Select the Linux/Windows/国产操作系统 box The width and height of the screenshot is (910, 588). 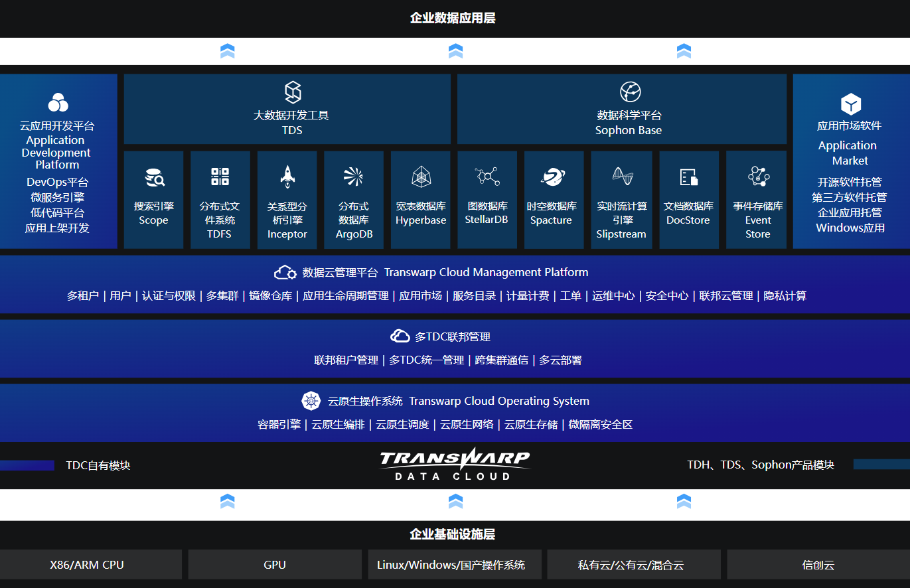pyautogui.click(x=455, y=565)
